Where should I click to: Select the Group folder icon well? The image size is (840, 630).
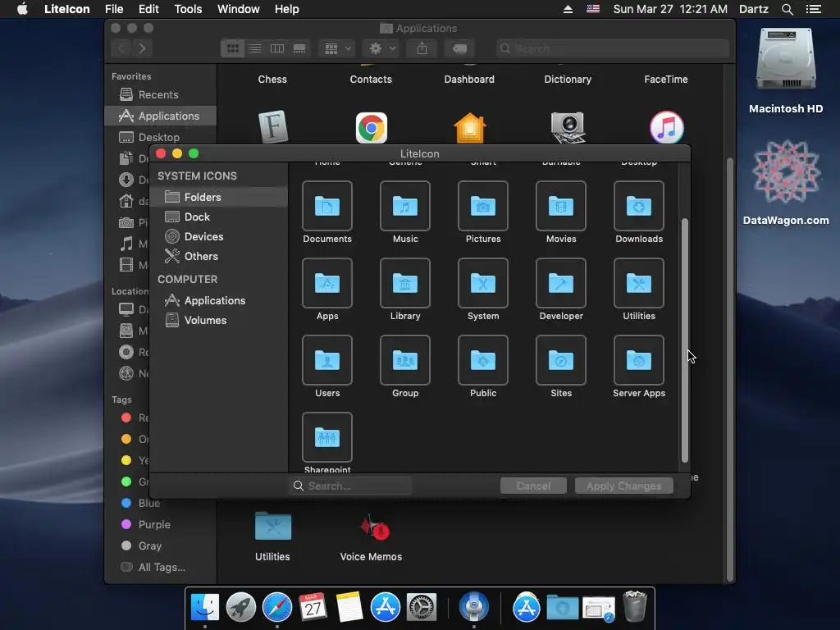point(405,360)
